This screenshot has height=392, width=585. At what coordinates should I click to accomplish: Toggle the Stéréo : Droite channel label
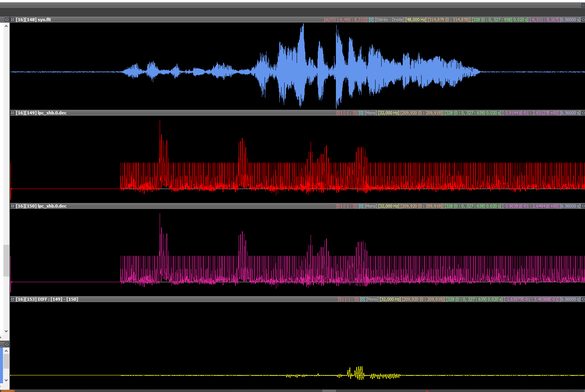[x=389, y=20]
